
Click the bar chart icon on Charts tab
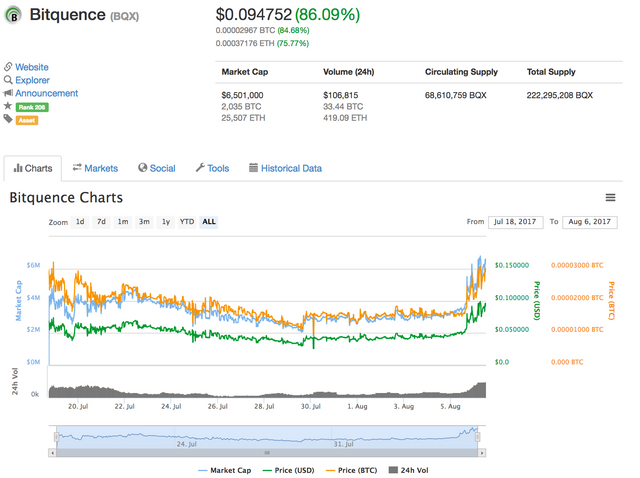point(18,168)
